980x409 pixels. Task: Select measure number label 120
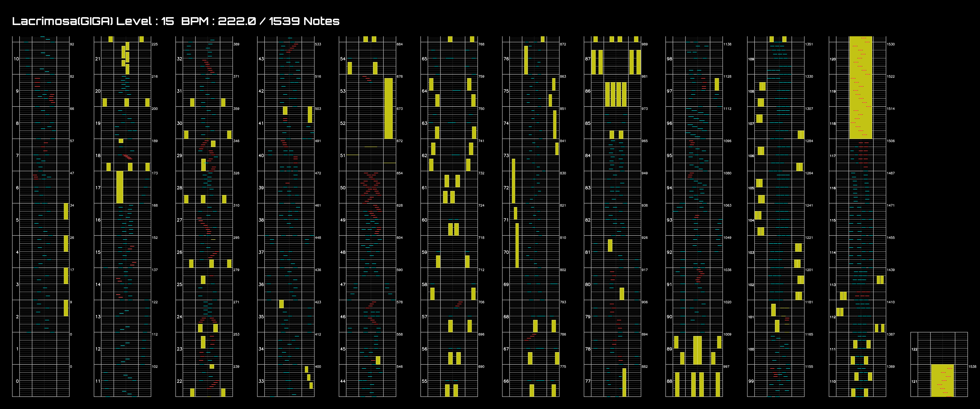[x=833, y=59]
